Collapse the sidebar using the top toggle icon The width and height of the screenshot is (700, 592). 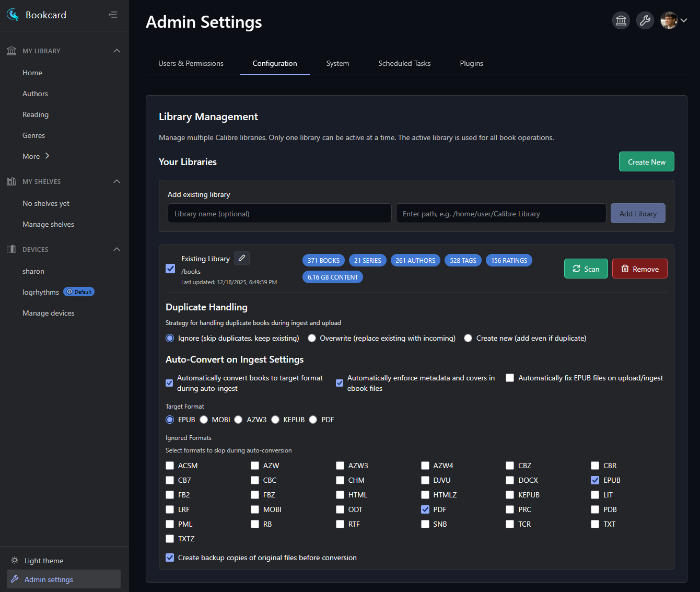tap(113, 15)
